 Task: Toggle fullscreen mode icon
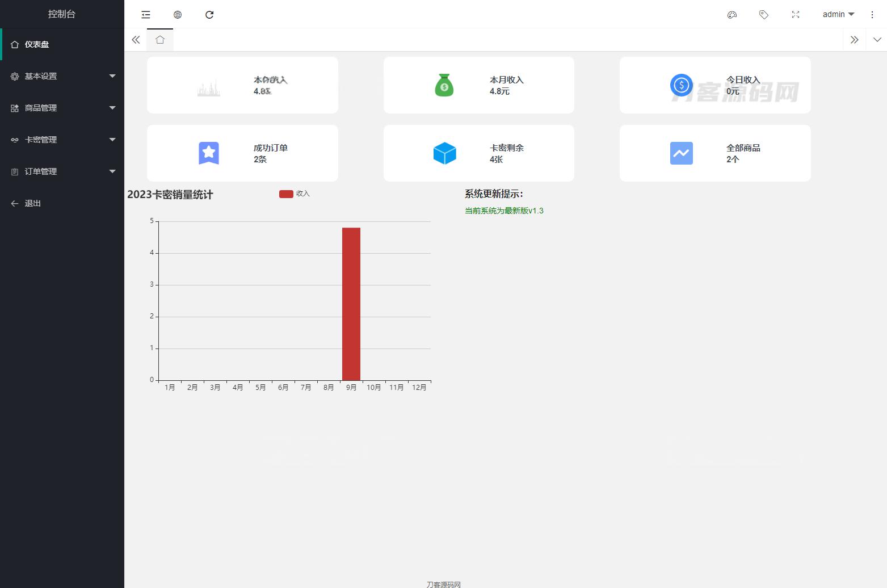[x=796, y=15]
